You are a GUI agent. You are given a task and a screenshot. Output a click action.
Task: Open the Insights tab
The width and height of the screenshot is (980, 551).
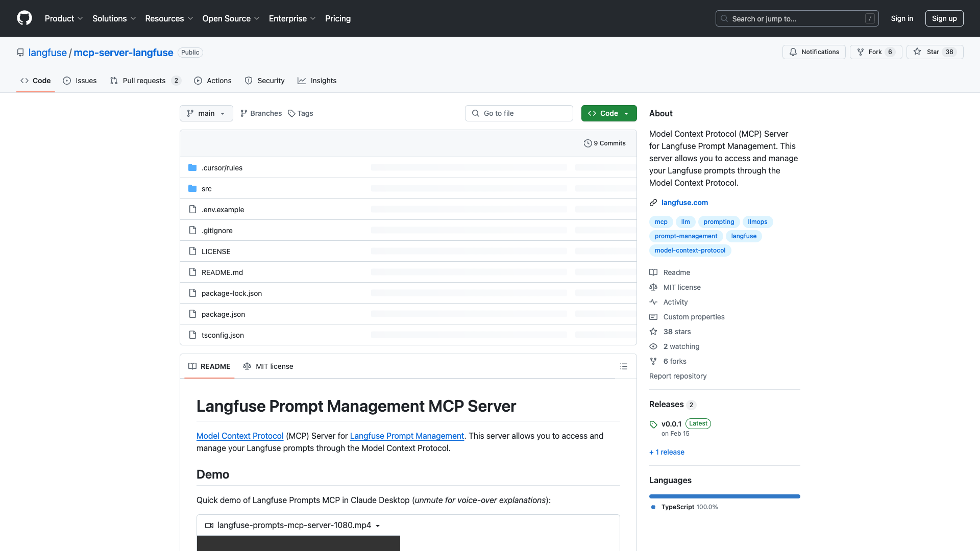pyautogui.click(x=317, y=81)
